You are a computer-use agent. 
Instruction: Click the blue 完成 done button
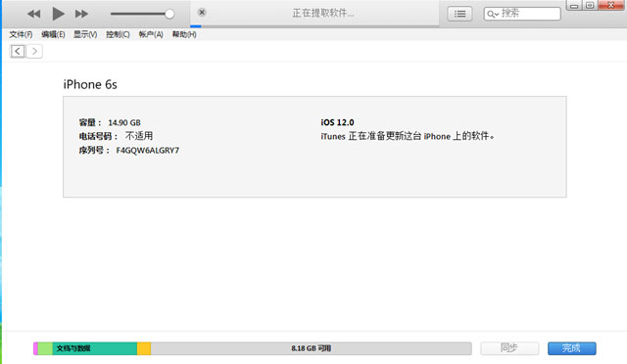click(x=572, y=348)
